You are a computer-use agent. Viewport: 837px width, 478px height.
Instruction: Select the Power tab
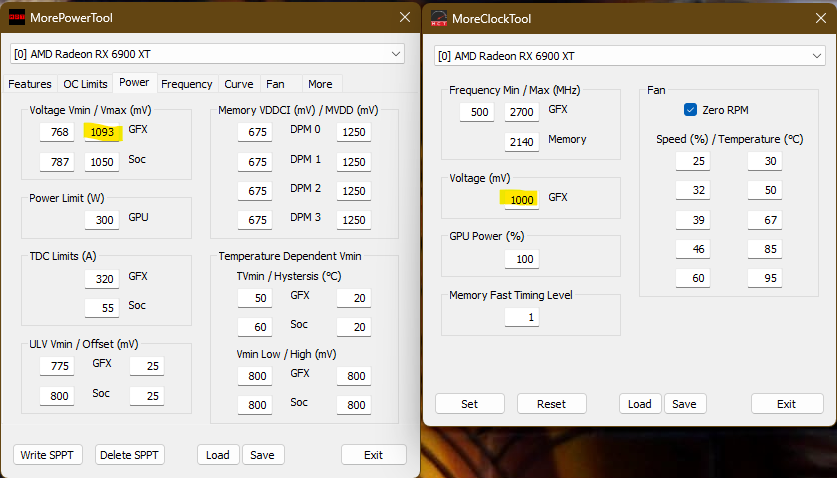pyautogui.click(x=134, y=83)
